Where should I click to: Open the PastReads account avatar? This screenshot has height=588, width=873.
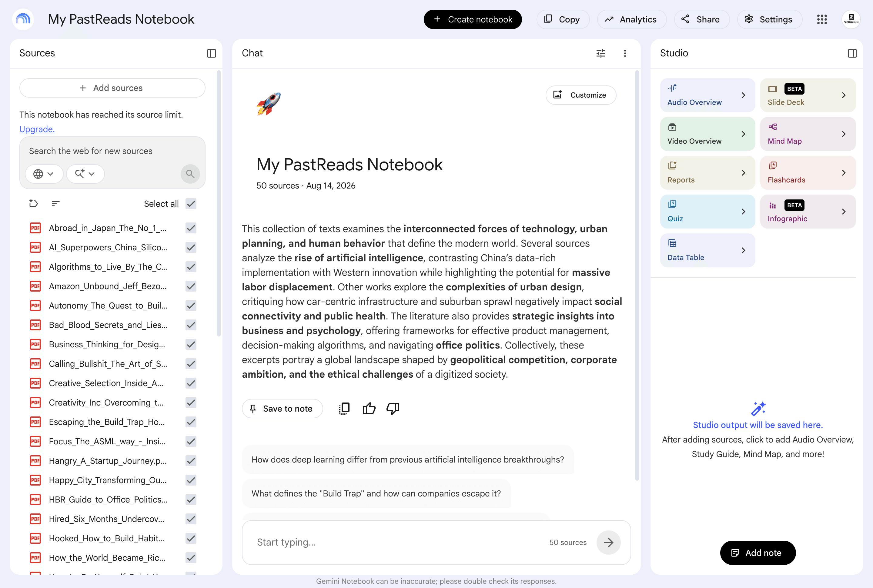pyautogui.click(x=851, y=19)
